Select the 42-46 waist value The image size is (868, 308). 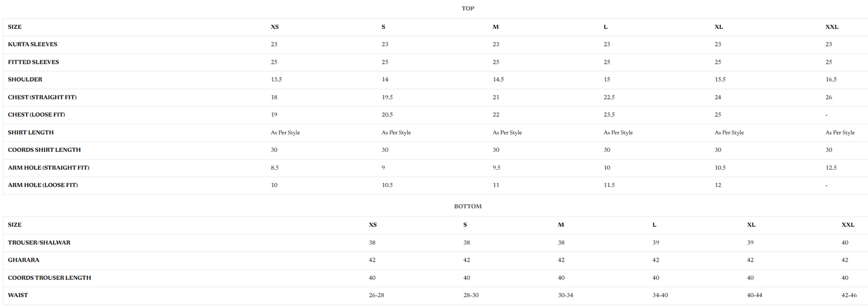pyautogui.click(x=849, y=295)
